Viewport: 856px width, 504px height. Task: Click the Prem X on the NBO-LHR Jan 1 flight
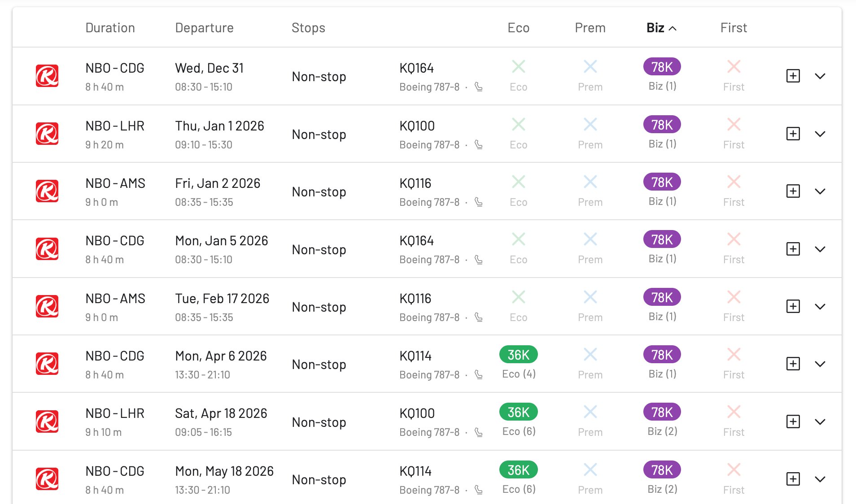[x=590, y=124]
